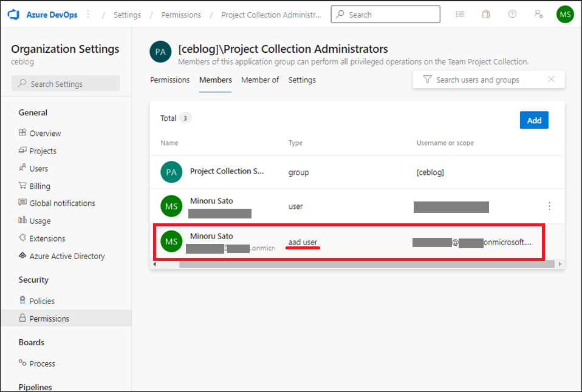Viewport: 582px width, 392px height.
Task: Click the Users icon in sidebar
Action: [22, 167]
